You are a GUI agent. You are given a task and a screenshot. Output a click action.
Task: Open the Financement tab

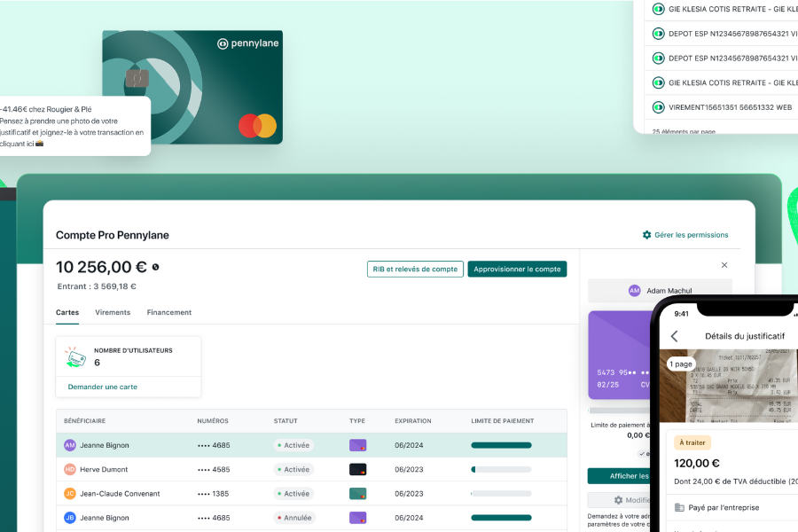pos(169,313)
